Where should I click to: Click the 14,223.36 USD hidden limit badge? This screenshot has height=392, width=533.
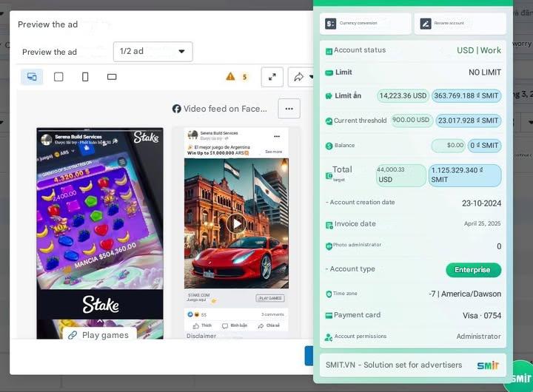(403, 96)
